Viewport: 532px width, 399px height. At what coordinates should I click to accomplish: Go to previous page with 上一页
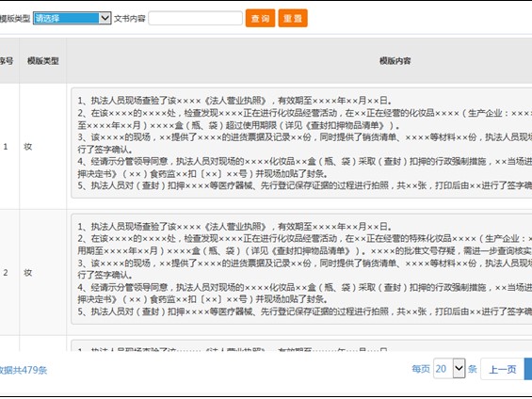pos(503,369)
